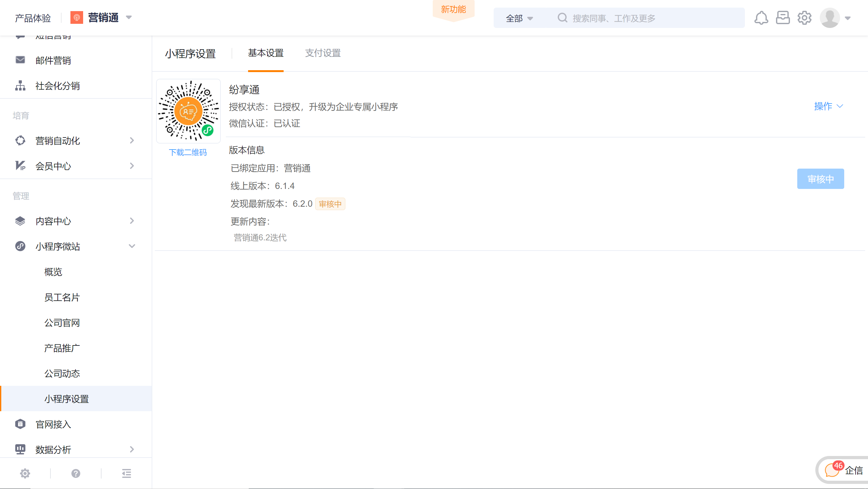Click the 内容中心 layers icon

click(20, 221)
